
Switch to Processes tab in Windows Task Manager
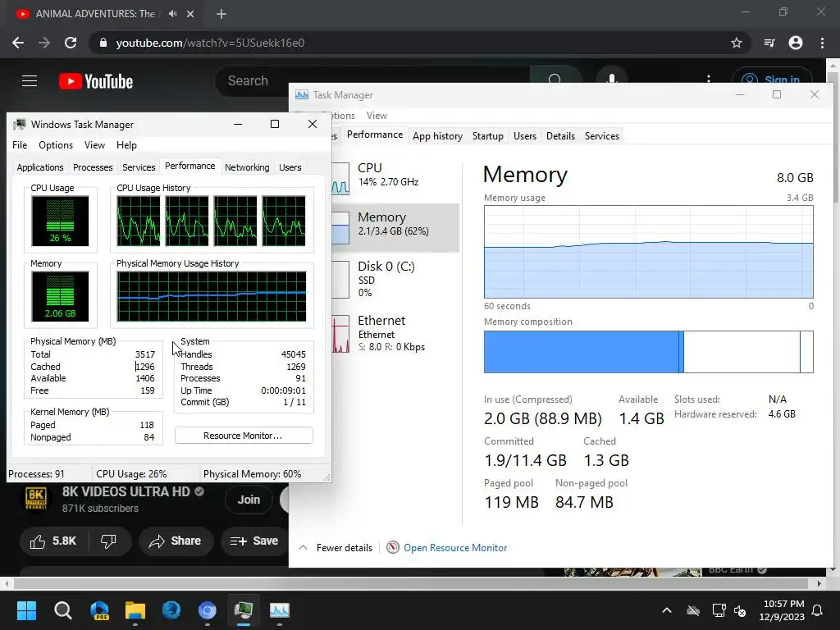tap(93, 167)
